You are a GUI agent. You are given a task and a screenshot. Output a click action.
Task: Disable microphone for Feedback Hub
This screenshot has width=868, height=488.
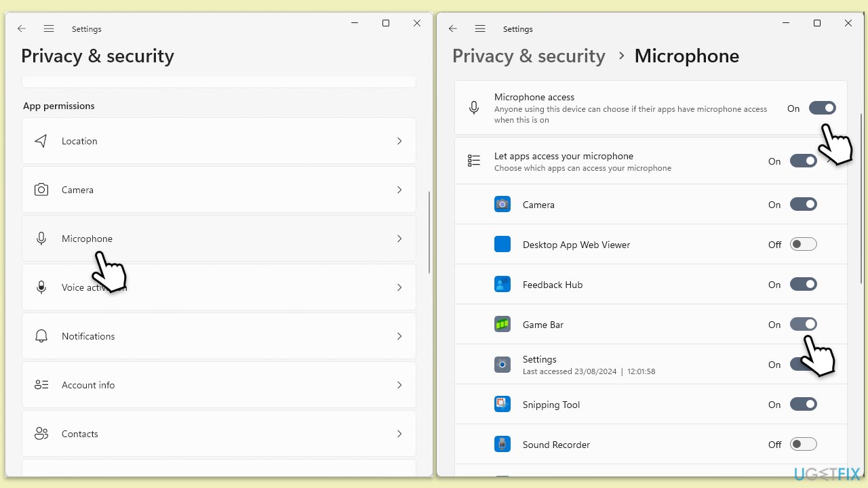click(x=804, y=285)
